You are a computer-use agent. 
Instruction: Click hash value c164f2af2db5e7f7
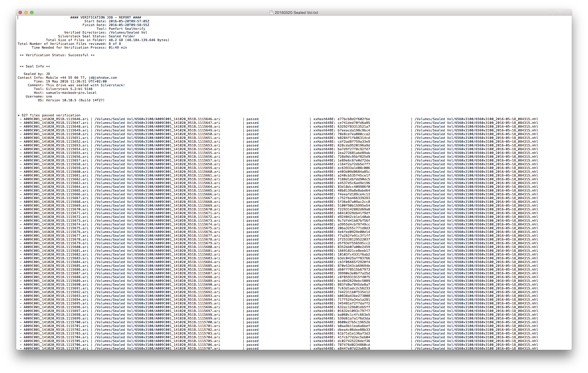click(x=354, y=164)
